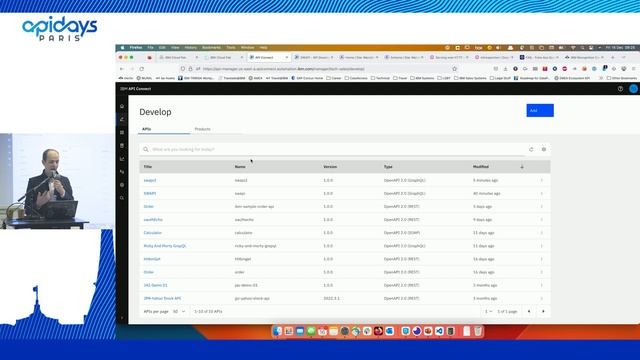The height and width of the screenshot is (360, 640).
Task: Open the Calculator API link
Action: (x=153, y=233)
